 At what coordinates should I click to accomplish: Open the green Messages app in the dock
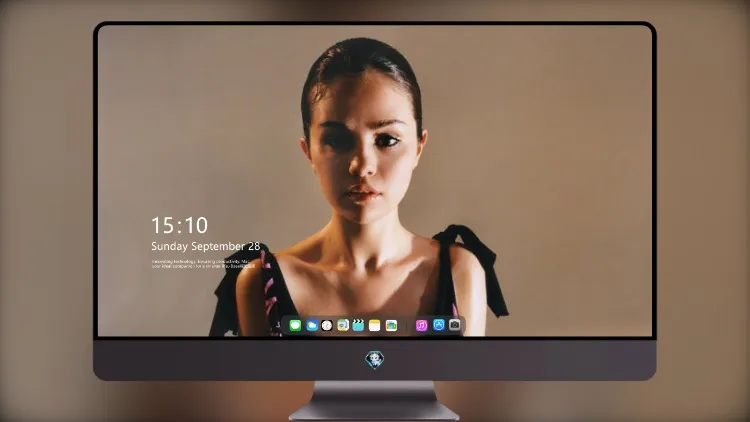(x=295, y=326)
